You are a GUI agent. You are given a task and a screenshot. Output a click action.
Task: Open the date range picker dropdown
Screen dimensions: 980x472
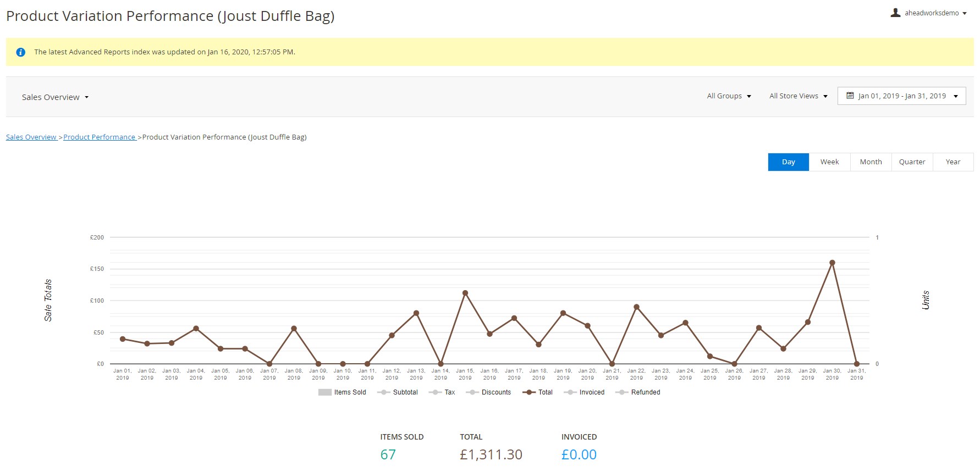pos(901,96)
